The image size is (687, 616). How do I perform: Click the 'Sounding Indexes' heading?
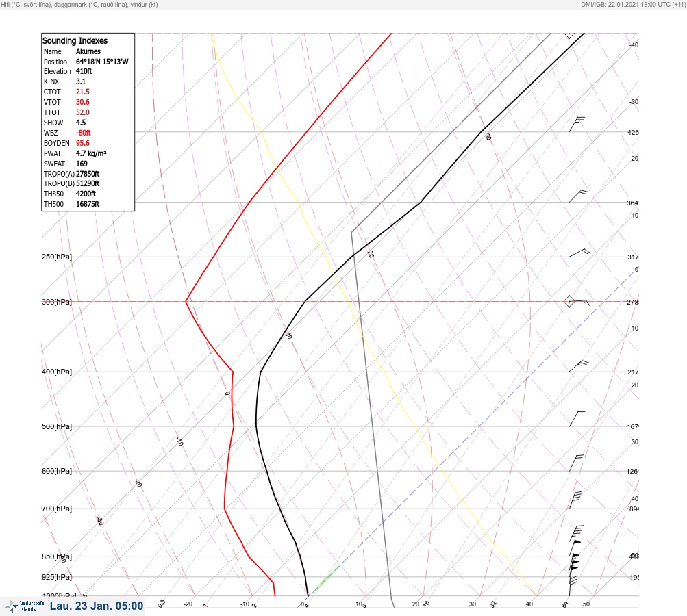(x=75, y=40)
